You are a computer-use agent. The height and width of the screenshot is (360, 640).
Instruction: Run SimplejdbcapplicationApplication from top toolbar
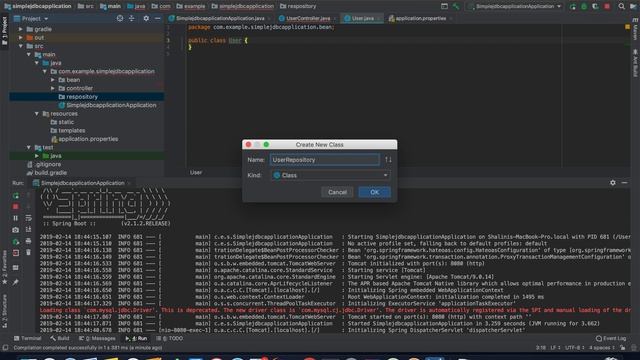point(573,6)
